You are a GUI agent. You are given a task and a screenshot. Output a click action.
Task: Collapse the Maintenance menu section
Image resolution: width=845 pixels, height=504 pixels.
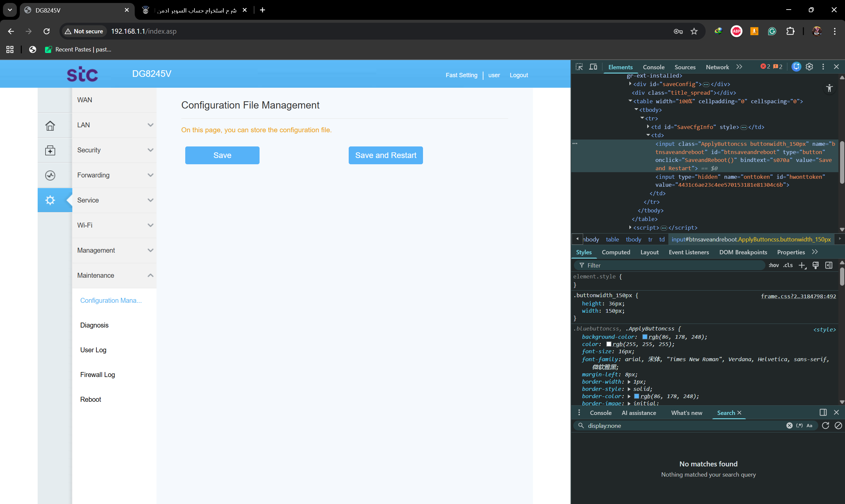(x=150, y=275)
